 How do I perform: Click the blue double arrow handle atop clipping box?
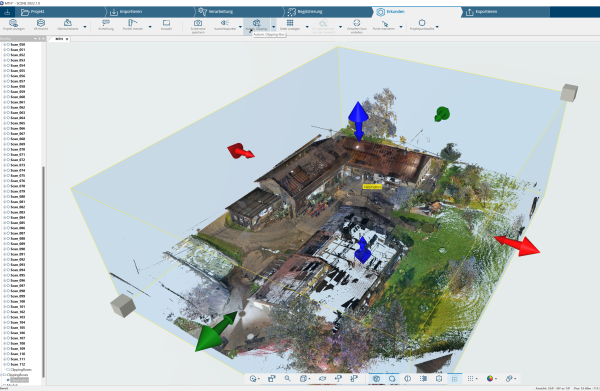point(359,121)
